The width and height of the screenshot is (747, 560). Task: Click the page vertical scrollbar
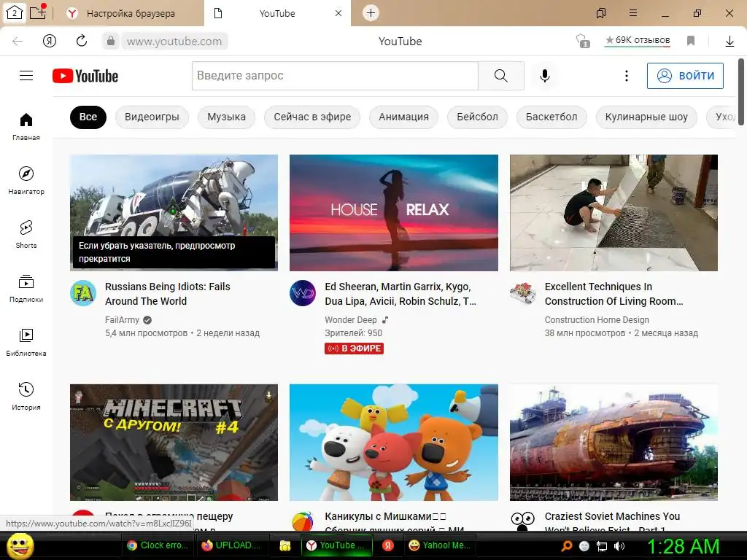(x=741, y=93)
